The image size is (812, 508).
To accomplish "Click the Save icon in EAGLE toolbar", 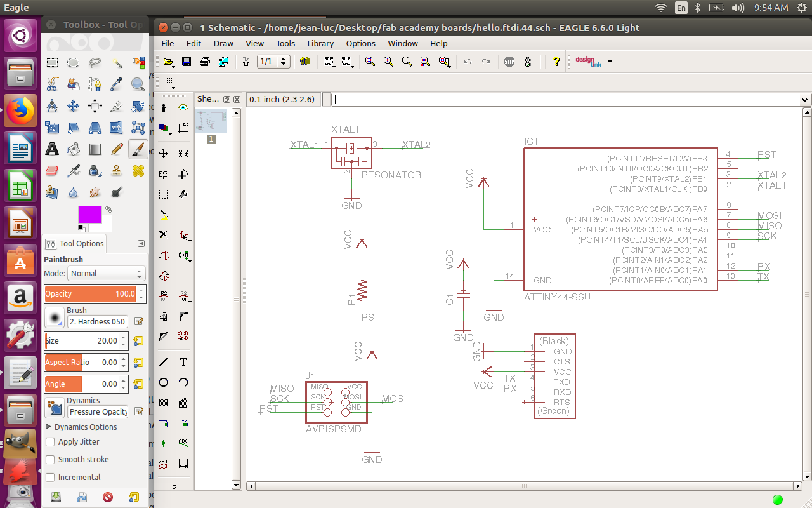I will pos(187,62).
